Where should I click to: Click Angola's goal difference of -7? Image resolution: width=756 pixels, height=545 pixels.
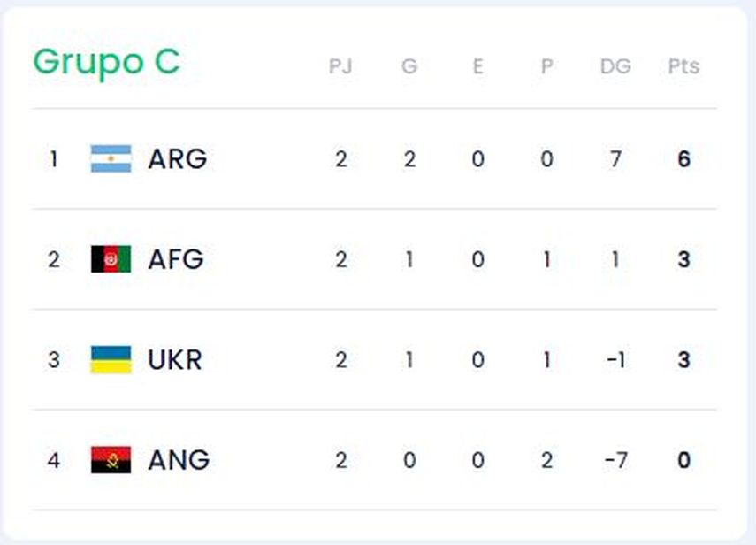point(615,460)
